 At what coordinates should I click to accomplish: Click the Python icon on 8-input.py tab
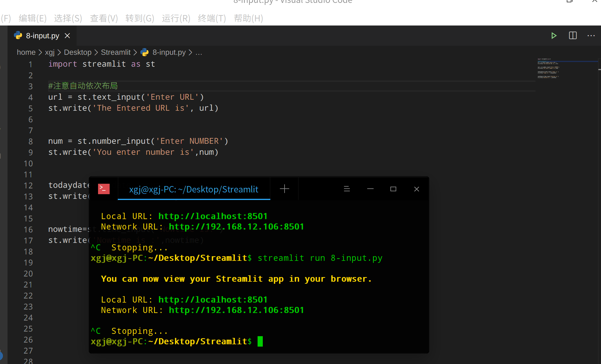tap(18, 35)
